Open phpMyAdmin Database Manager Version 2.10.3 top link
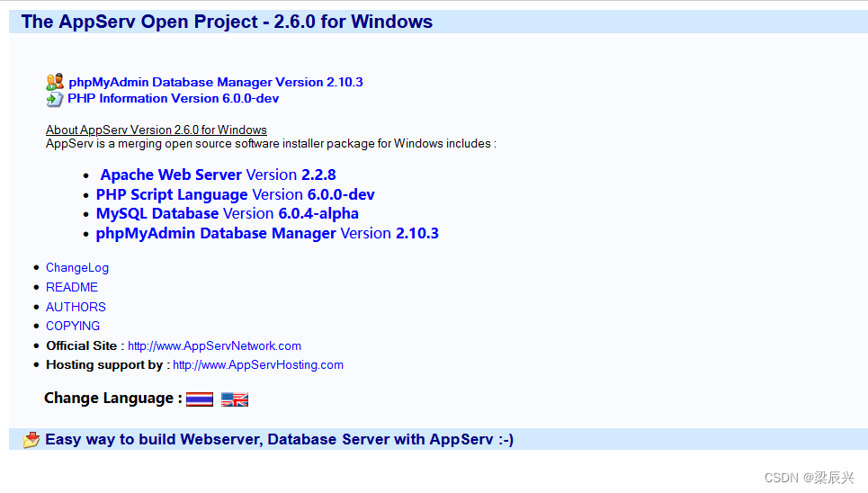The height and width of the screenshot is (493, 868). 216,82
